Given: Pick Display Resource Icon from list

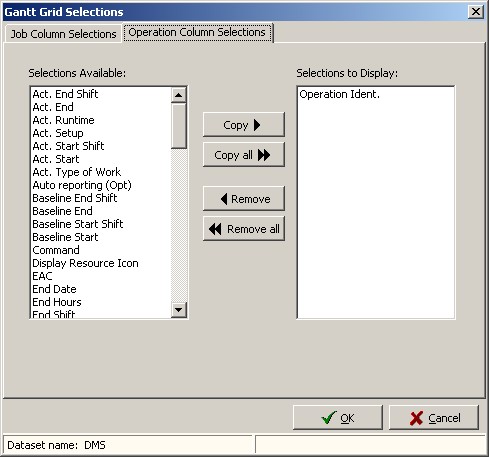Looking at the screenshot, I should (85, 263).
